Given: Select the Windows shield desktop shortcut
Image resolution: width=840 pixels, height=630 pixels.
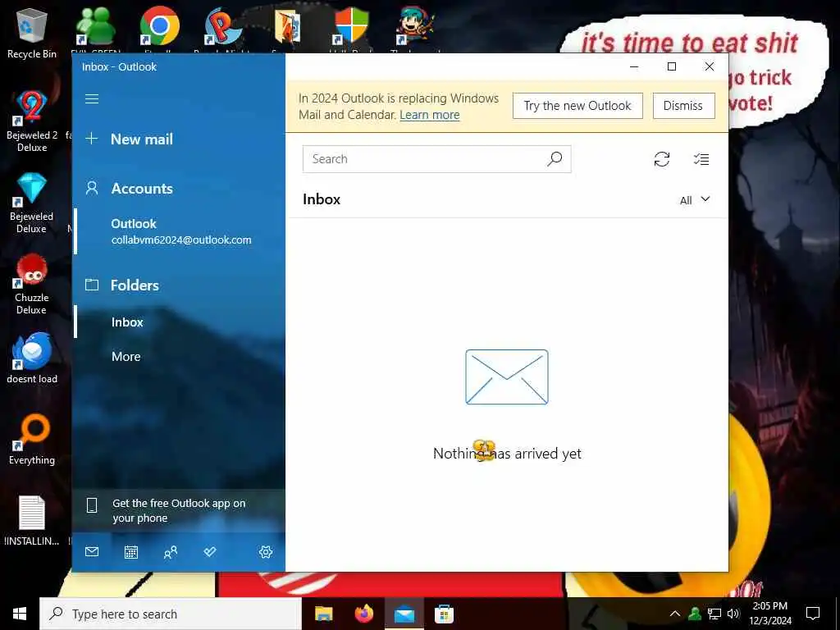Looking at the screenshot, I should [x=351, y=27].
